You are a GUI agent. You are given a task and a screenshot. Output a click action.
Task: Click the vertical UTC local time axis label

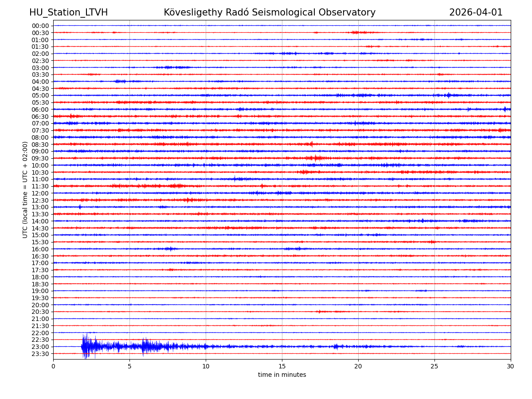pyautogui.click(x=25, y=190)
